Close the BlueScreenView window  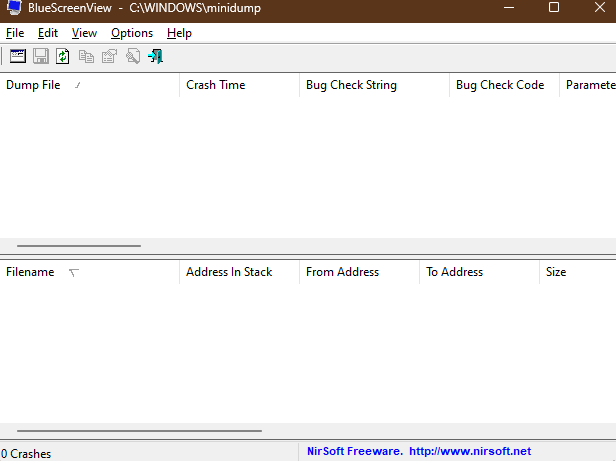[600, 7]
